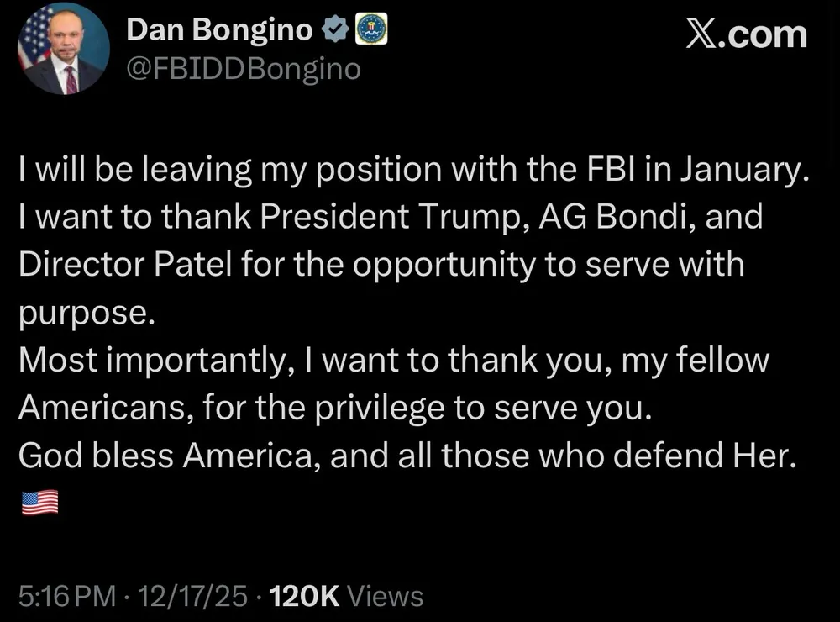The image size is (840, 622).
Task: Click the American flag emoji below the tweet text
Action: (x=39, y=503)
